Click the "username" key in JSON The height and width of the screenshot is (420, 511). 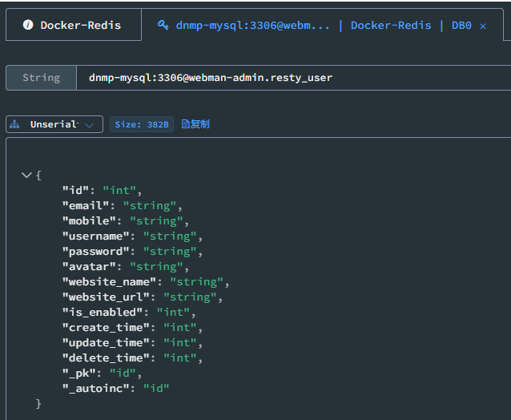[95, 236]
